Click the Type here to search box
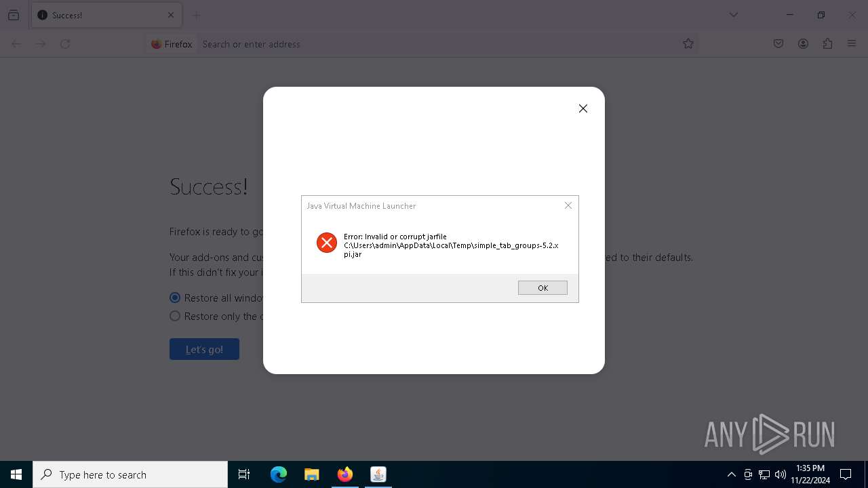 [x=130, y=474]
